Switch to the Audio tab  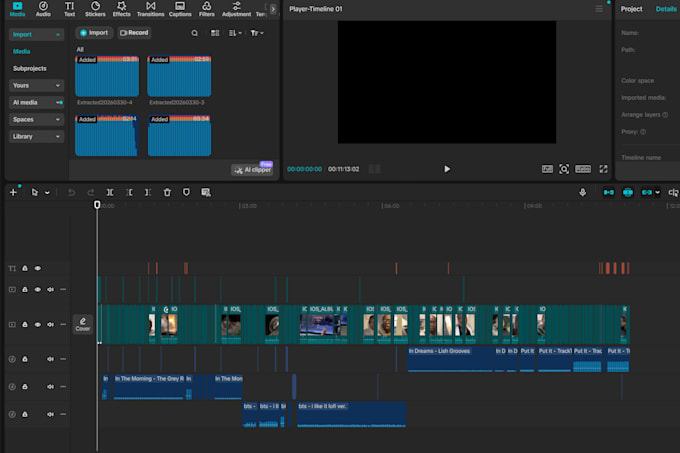click(x=43, y=9)
